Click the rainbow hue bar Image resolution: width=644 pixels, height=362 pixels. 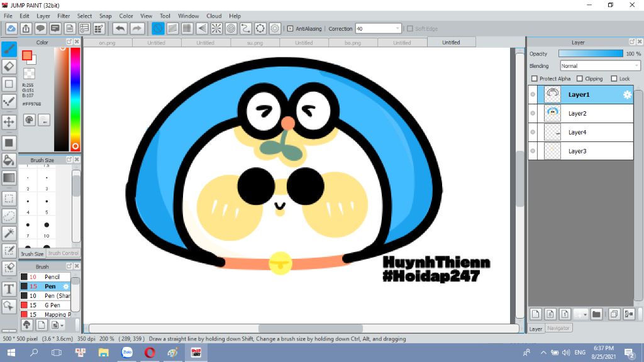[75, 99]
